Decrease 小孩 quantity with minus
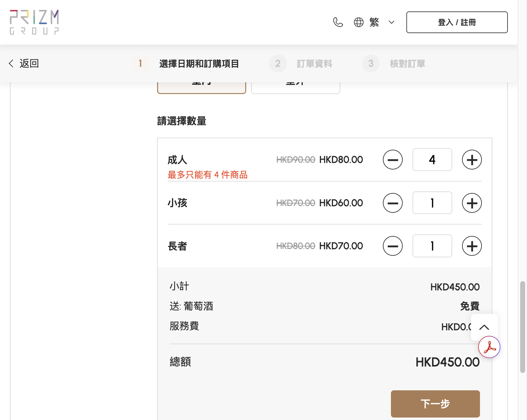This screenshot has width=527, height=420. pyautogui.click(x=392, y=203)
